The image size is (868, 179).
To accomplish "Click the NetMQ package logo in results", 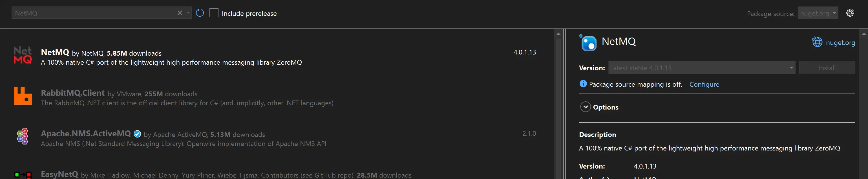I will pyautogui.click(x=23, y=55).
